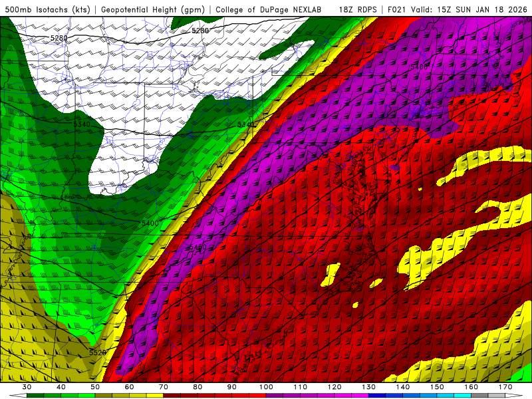Click the 'F021' forecast hour label
The width and height of the screenshot is (532, 399).
tap(397, 9)
